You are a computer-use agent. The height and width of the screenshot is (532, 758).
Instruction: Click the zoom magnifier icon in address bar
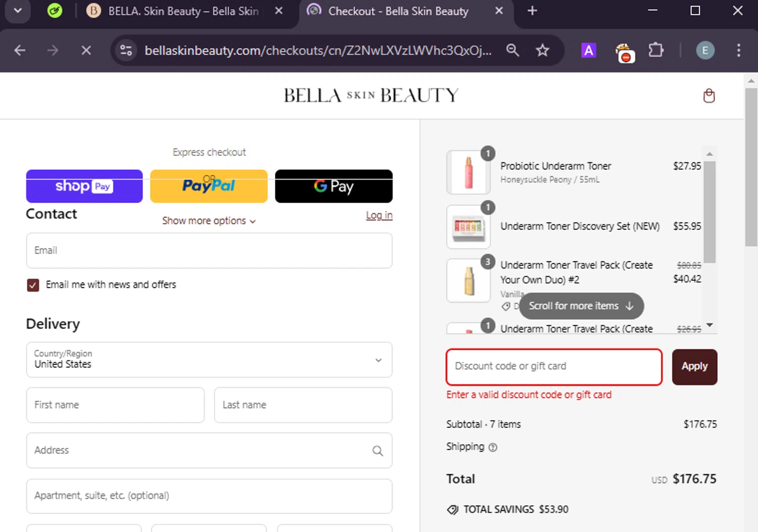512,50
